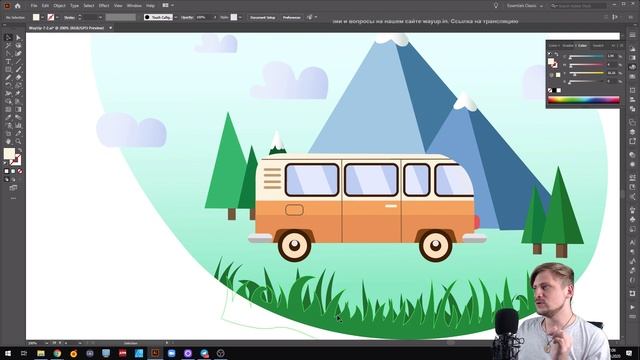Set paint type to Gradient in toolbar
Viewport: 640px width, 360px height.
[x=13, y=171]
